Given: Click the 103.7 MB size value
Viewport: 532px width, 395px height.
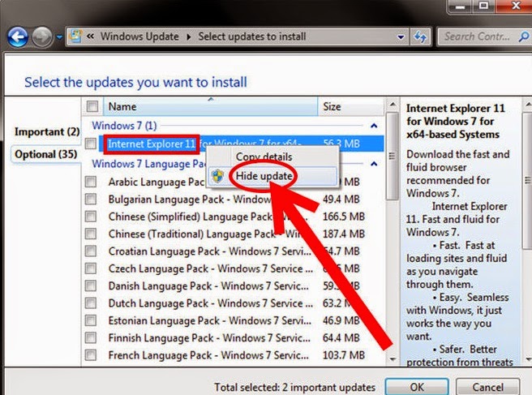Looking at the screenshot, I should coord(344,355).
